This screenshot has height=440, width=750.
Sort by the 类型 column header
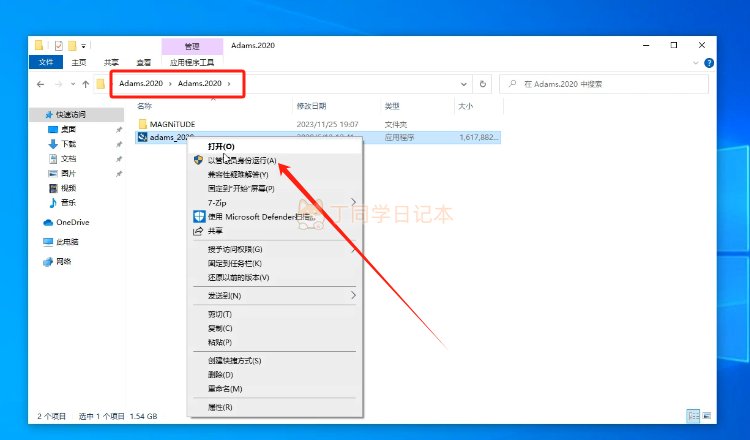point(392,106)
